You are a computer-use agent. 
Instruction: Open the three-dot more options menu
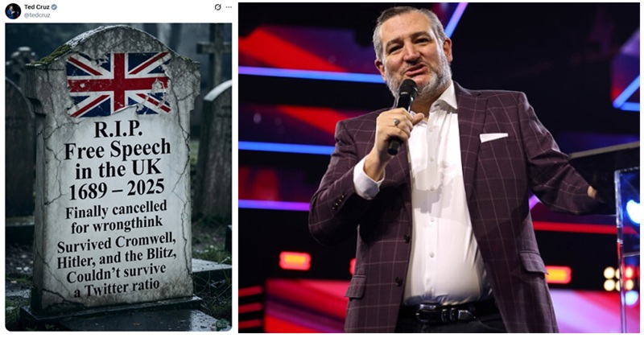[229, 7]
